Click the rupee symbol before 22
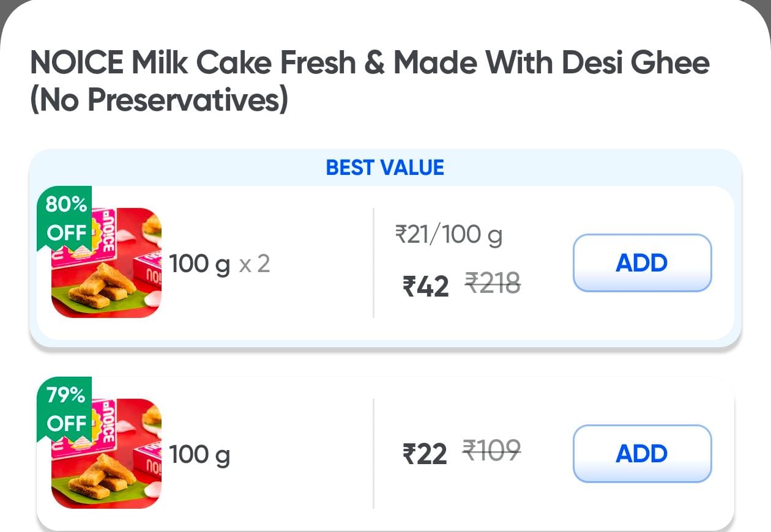Image resolution: width=771 pixels, height=532 pixels. [x=409, y=455]
